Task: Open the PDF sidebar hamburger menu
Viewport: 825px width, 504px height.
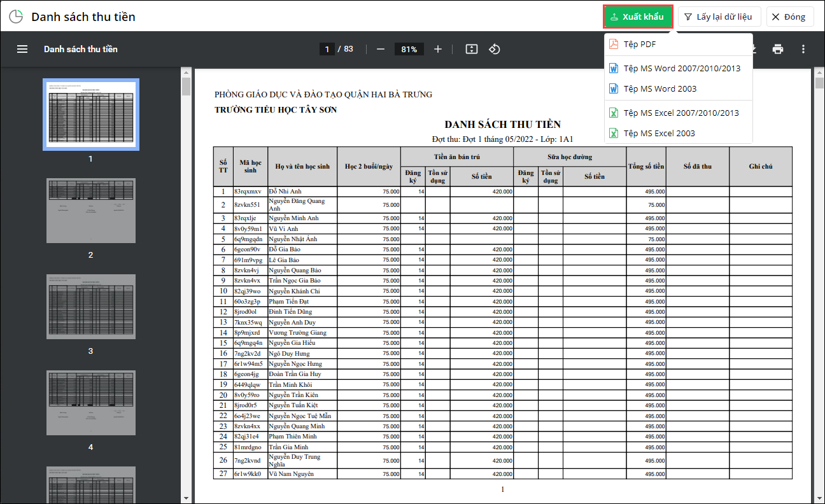Action: pos(22,49)
